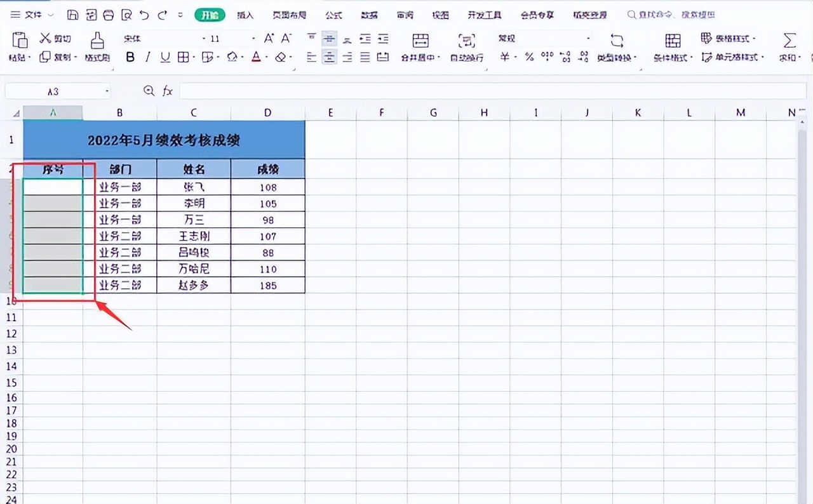Click the fx insert function icon

pyautogui.click(x=168, y=91)
